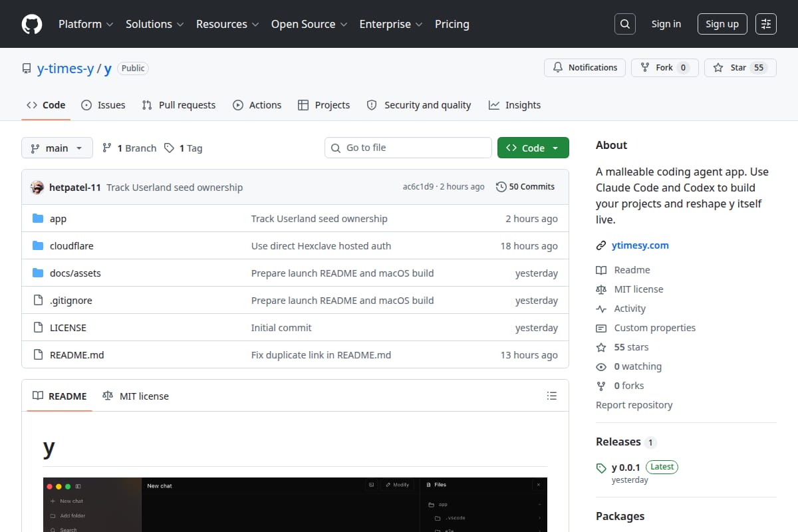Screen dimensions: 798x532
Task: Click the link icon beside ytimesy.com
Action: pyautogui.click(x=601, y=245)
